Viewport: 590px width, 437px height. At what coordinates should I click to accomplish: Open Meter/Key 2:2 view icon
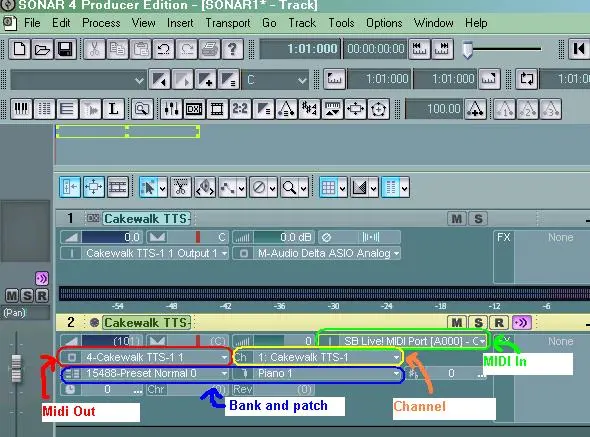point(240,109)
